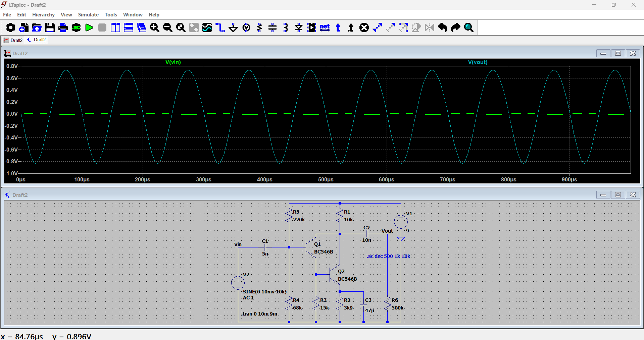The image size is (644, 340).
Task: Place a capacitor
Action: [273, 27]
